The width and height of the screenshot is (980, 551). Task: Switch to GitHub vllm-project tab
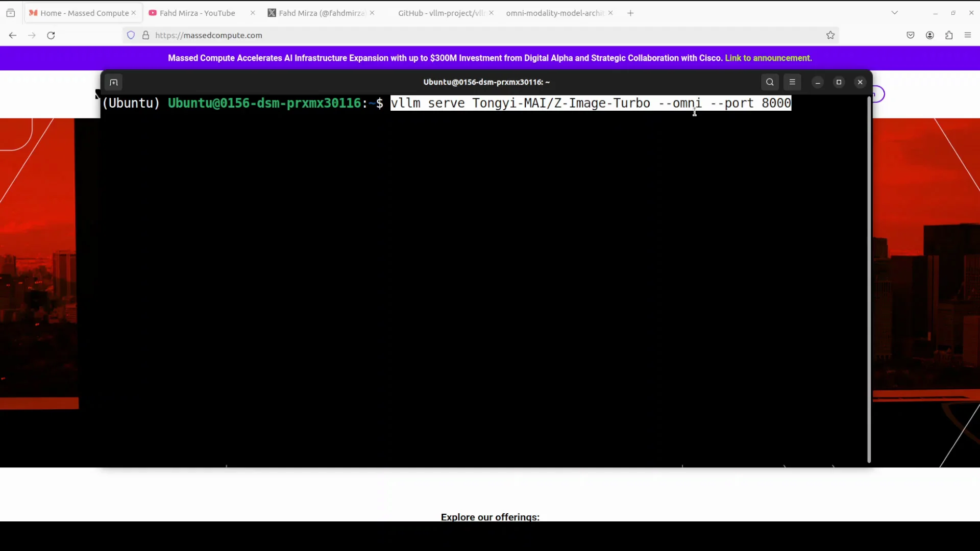click(x=441, y=13)
